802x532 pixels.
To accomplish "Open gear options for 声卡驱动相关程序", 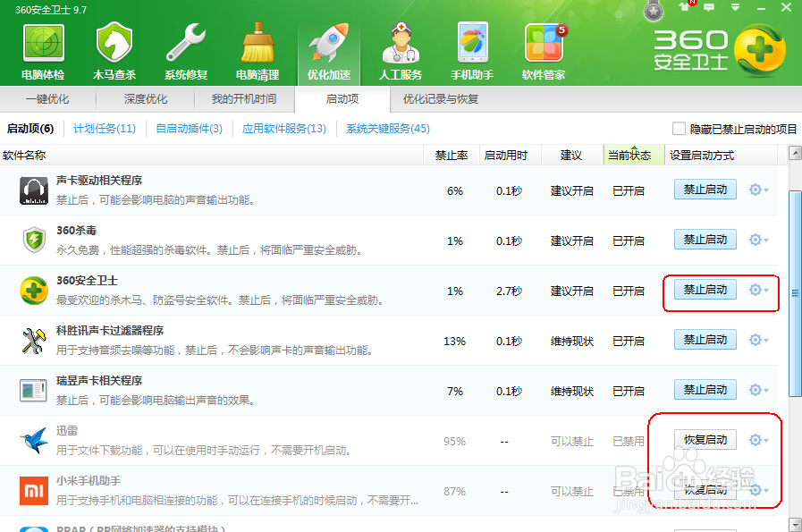I will [758, 190].
